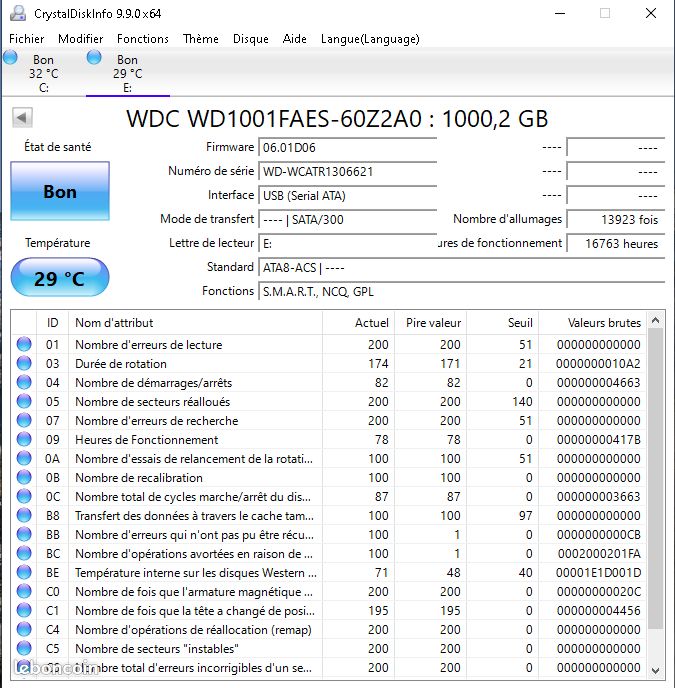Click status icon for attribute 0A
Image resolution: width=675 pixels, height=688 pixels.
pos(24,459)
